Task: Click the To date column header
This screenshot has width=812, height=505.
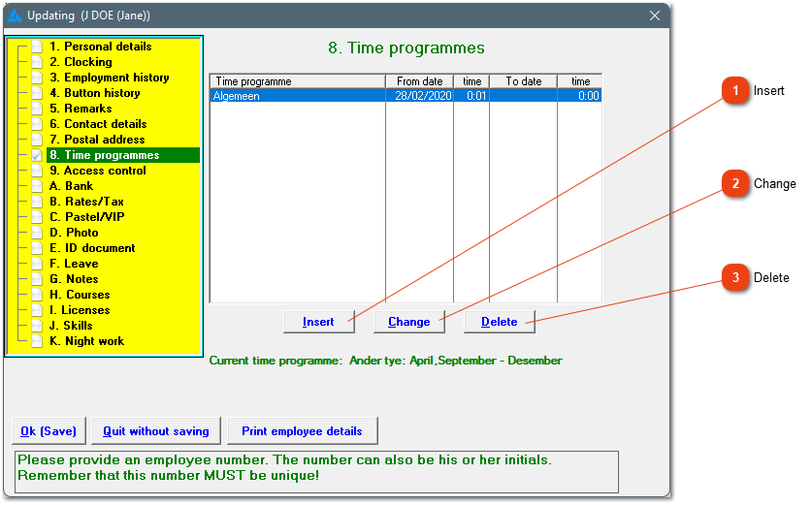Action: [524, 81]
